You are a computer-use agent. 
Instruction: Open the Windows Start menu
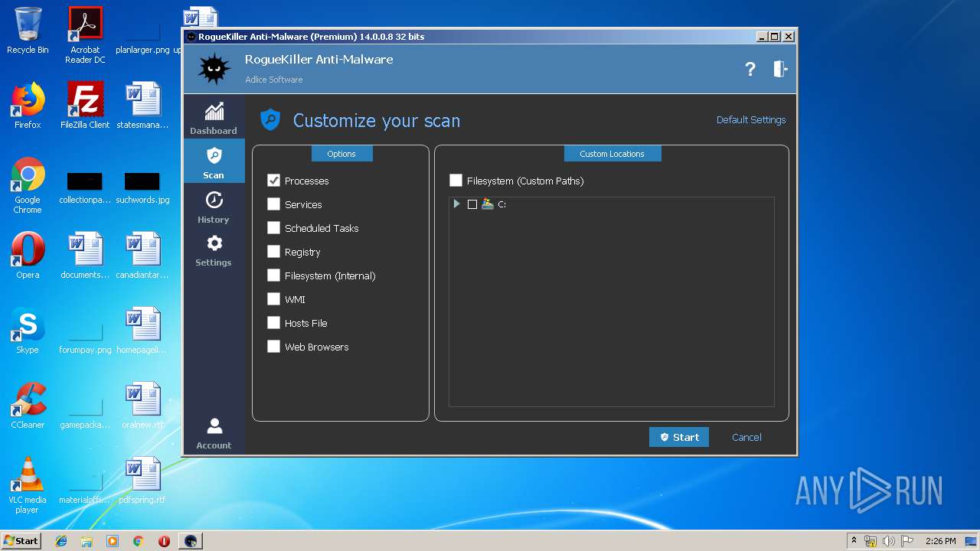pyautogui.click(x=21, y=541)
